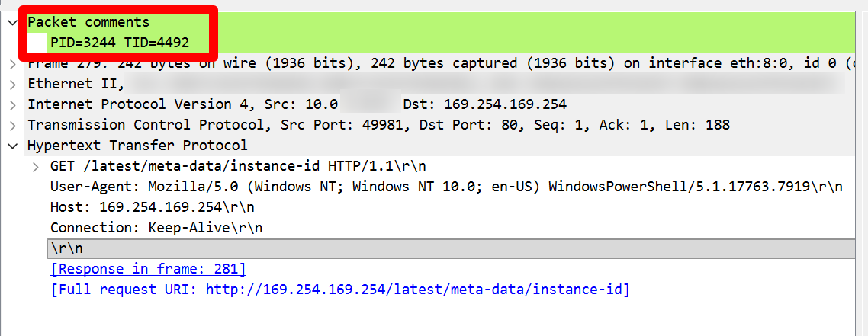
Task: Select the Hypertext Transfer Protocol label
Action: pyautogui.click(x=137, y=146)
